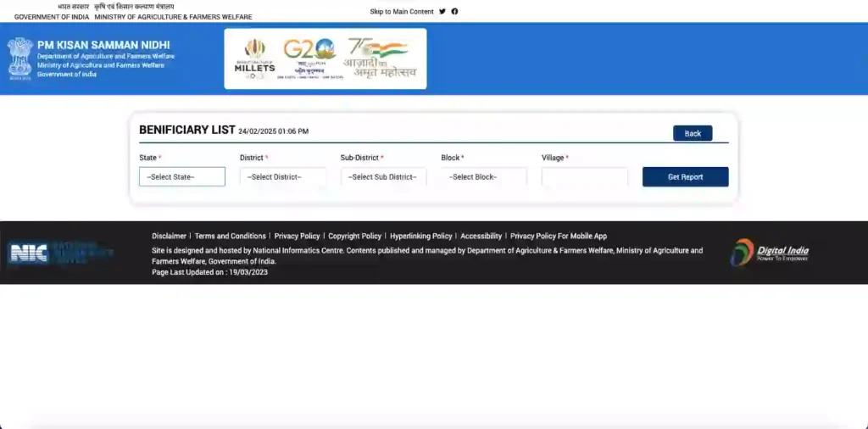Open the Disclaimer link
Screen dimensions: 868x429
coord(170,236)
